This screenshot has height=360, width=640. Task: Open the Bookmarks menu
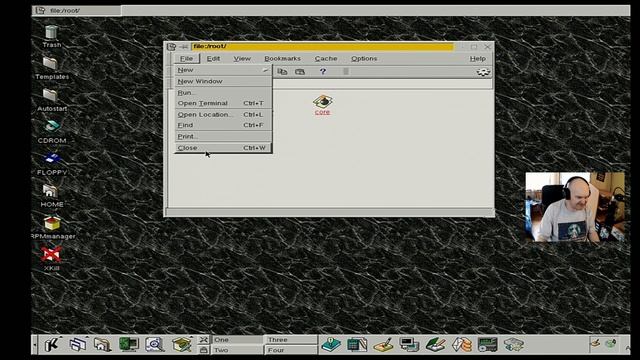click(x=282, y=58)
